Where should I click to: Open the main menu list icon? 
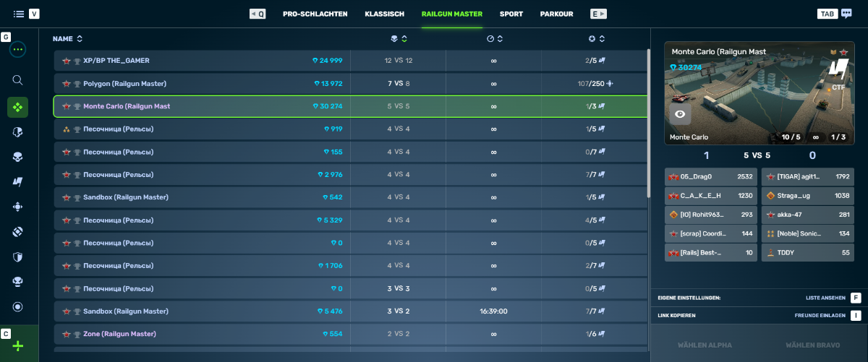coord(19,14)
